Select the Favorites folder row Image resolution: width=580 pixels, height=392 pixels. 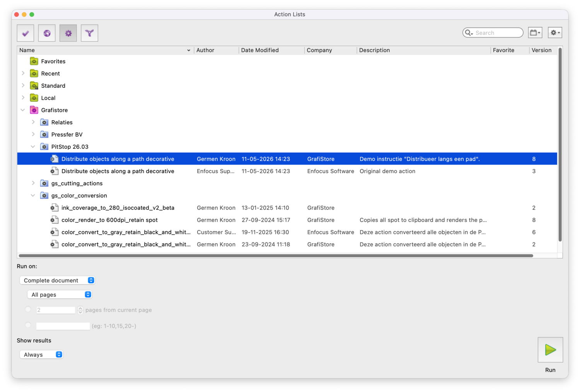click(x=287, y=61)
